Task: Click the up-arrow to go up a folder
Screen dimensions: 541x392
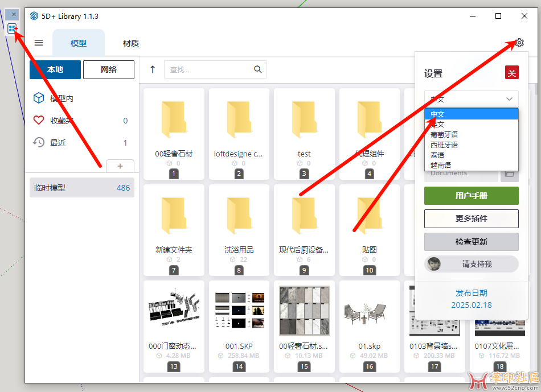Action: point(153,69)
